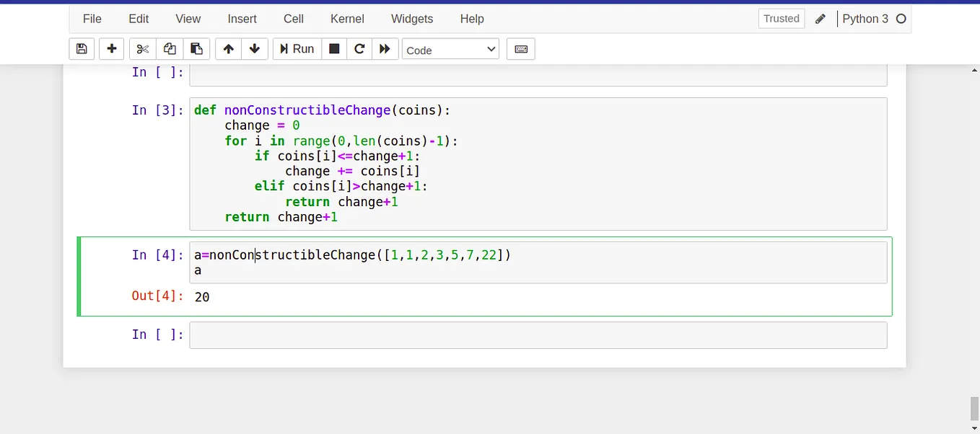Cut the selected cell with scissors icon
The image size is (980, 434).
[x=142, y=48]
